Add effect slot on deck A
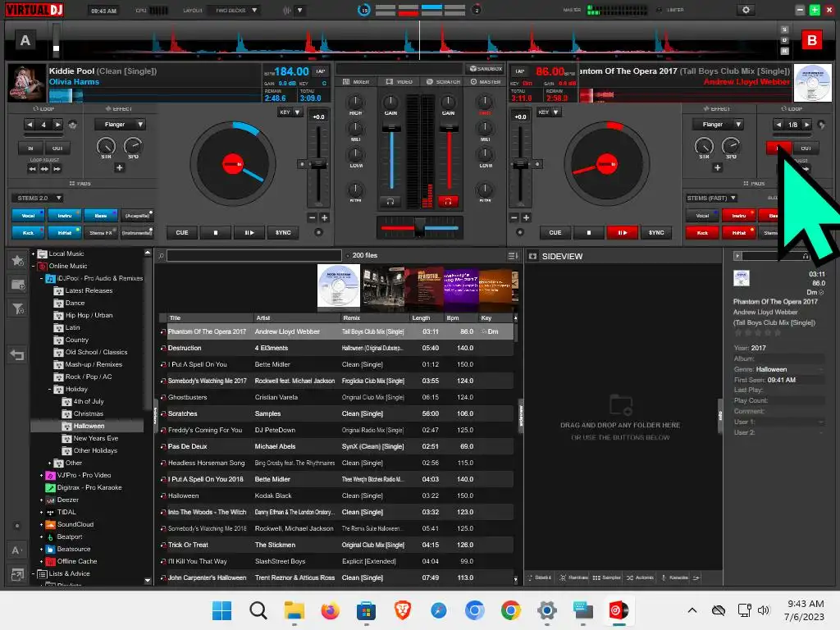This screenshot has height=630, width=840. [120, 167]
